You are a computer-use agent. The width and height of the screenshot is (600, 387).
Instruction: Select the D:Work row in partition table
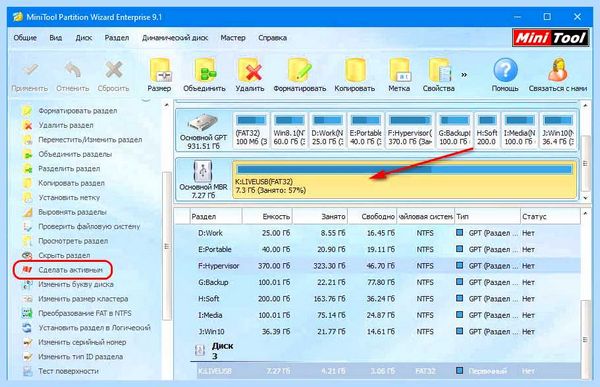(377, 233)
